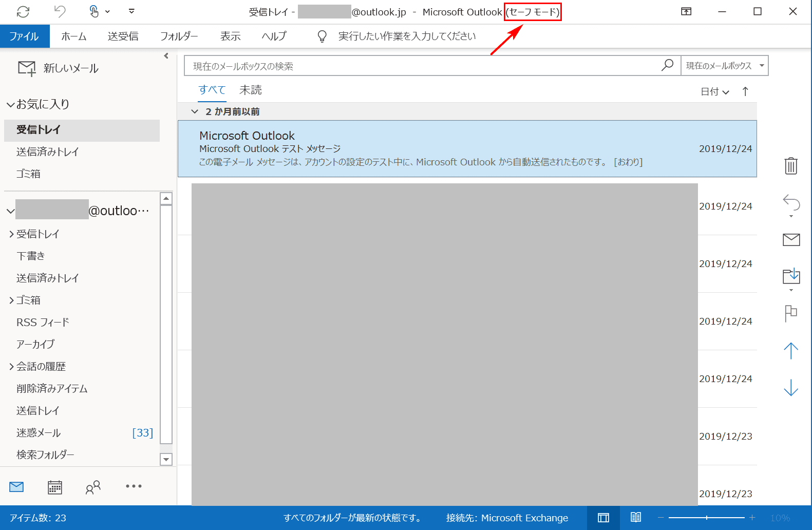Select the すべて filter tab
The image size is (812, 530).
[212, 90]
